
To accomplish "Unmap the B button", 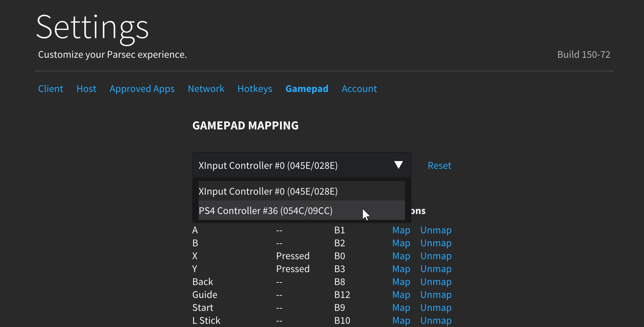I will coord(436,243).
